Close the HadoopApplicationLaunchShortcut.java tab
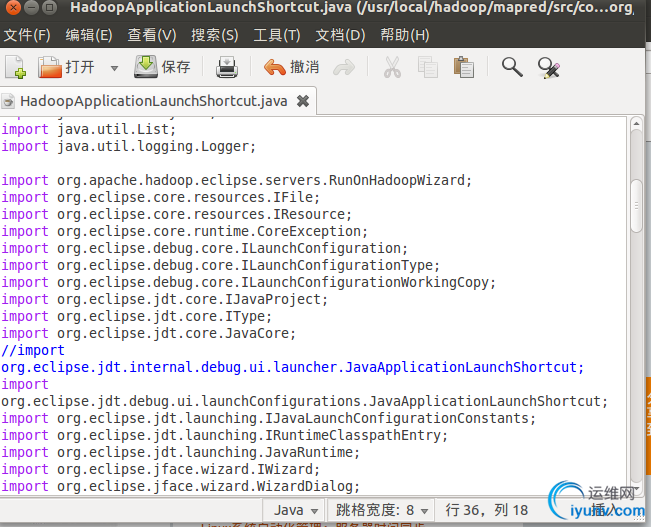Image resolution: width=651 pixels, height=527 pixels. point(303,101)
